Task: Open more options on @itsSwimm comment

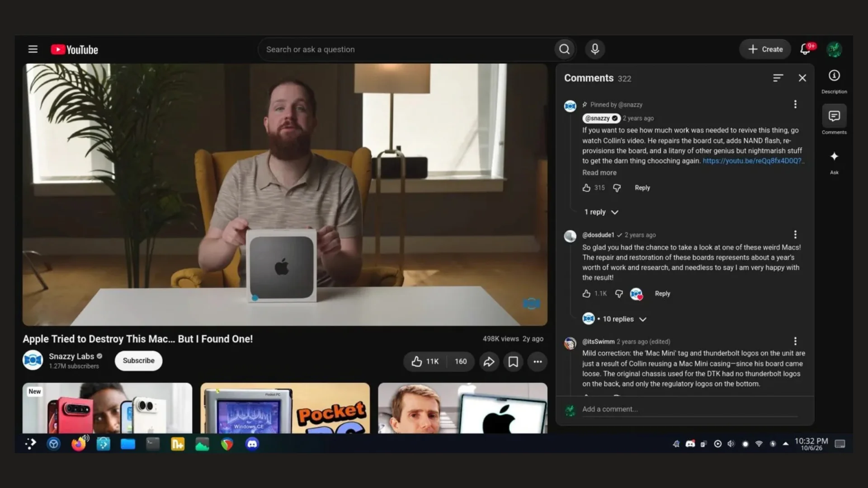Action: tap(795, 341)
